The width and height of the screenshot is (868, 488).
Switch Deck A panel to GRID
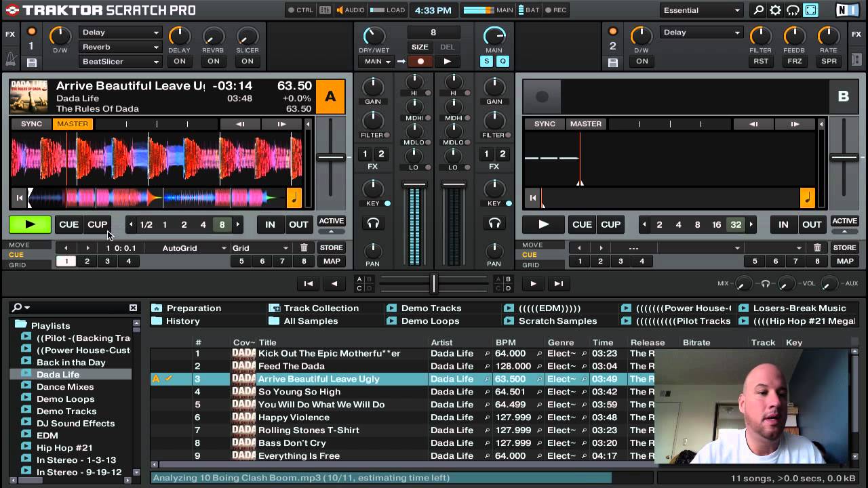18,265
